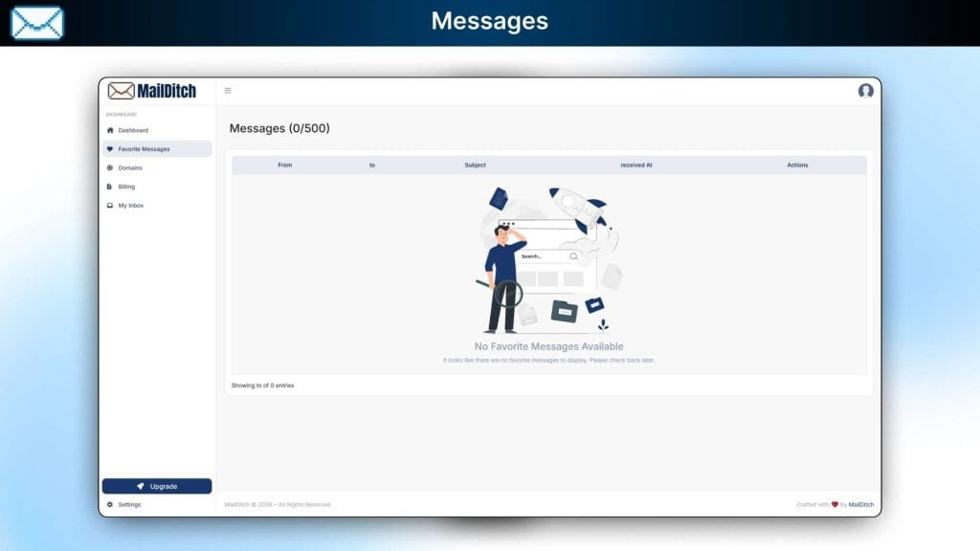Open the Settings gear icon

click(112, 504)
